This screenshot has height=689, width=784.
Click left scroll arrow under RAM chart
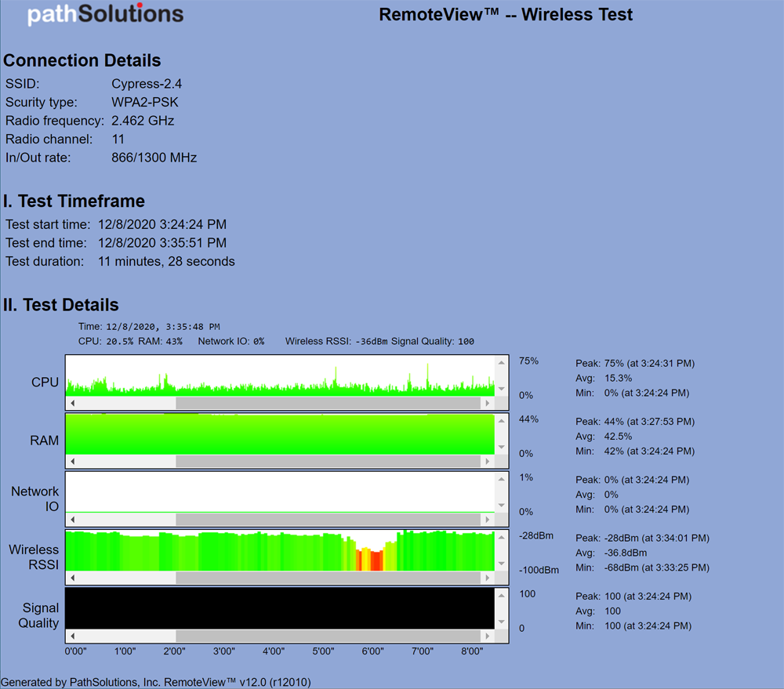click(73, 462)
